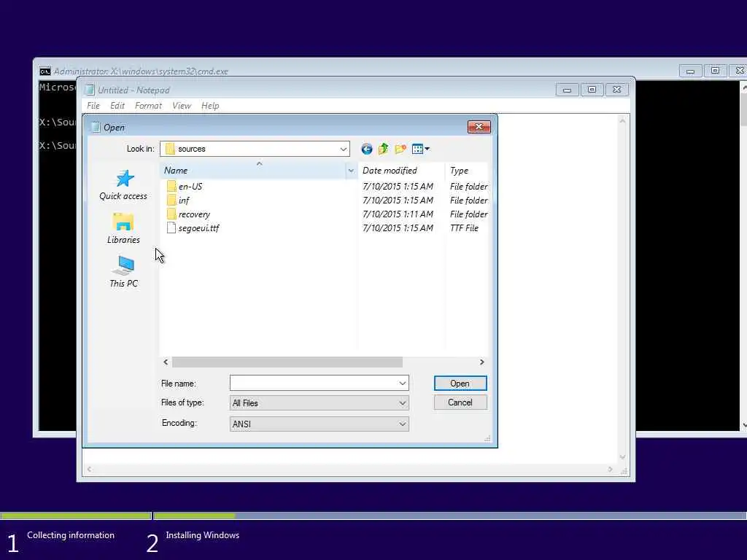Open the View Menu icon dropdown
747x560 pixels.
click(421, 149)
